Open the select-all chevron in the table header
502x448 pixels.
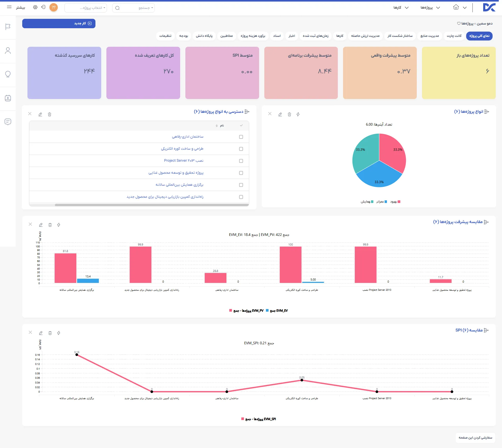241,126
